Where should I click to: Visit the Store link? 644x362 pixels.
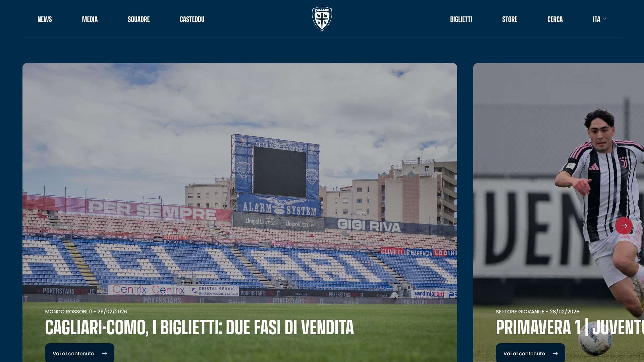pos(509,19)
